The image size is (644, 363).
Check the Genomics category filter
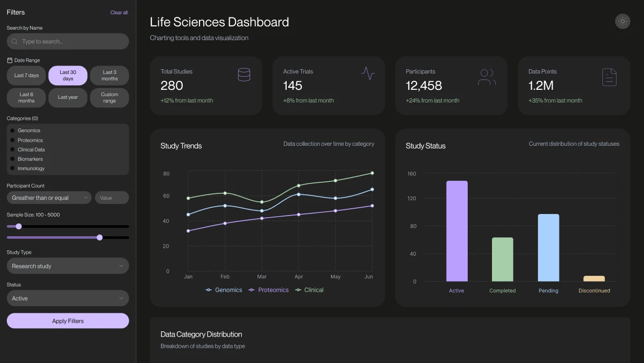click(x=12, y=130)
